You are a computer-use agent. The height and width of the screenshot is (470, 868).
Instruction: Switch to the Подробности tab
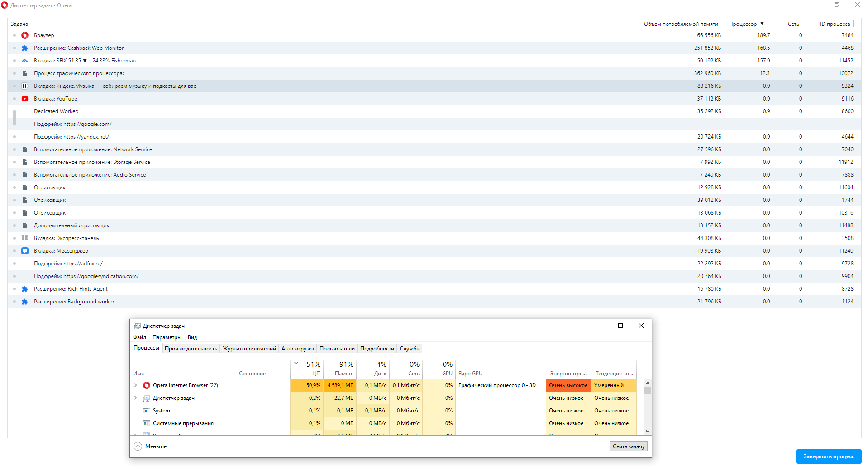coord(377,349)
